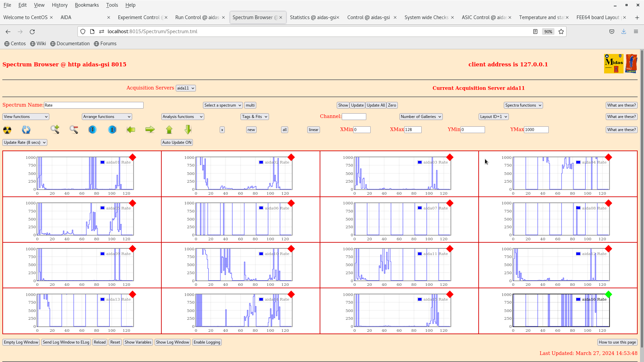Toggle the linear scale button
The width and height of the screenshot is (644, 362).
[313, 130]
